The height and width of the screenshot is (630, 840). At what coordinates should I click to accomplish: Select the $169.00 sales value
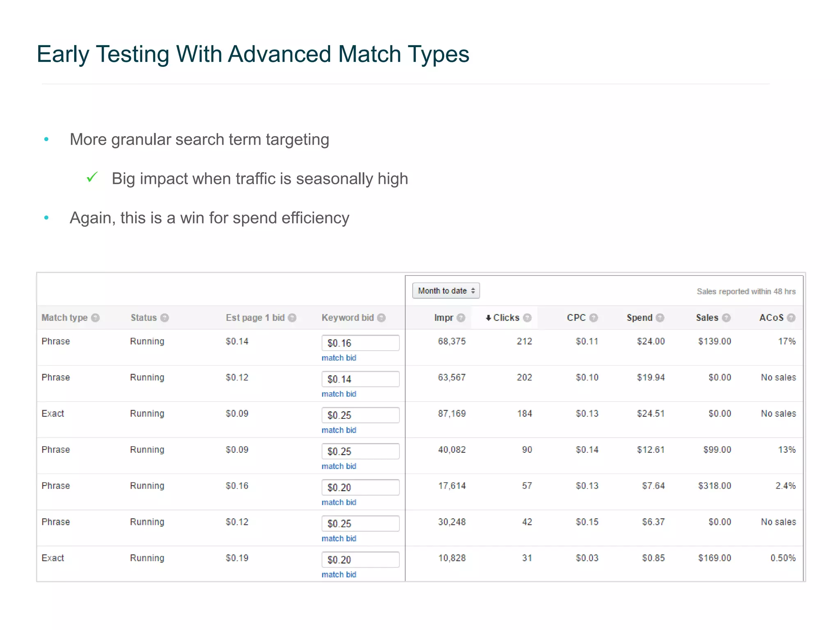tap(714, 558)
